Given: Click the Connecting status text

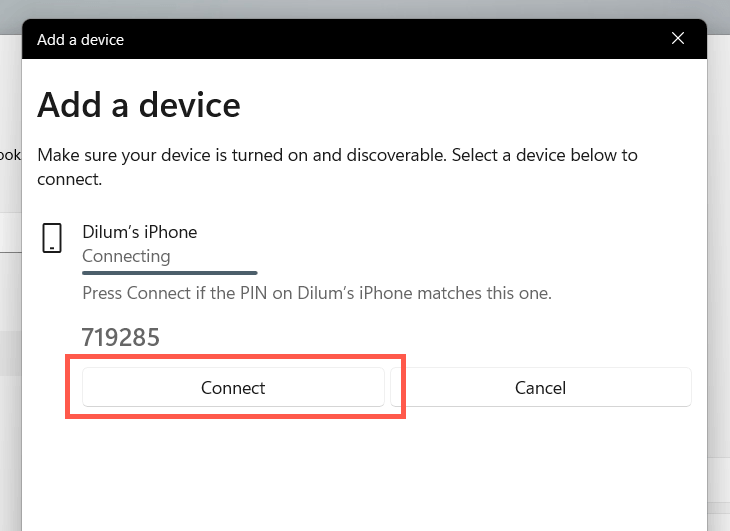Looking at the screenshot, I should coord(126,256).
